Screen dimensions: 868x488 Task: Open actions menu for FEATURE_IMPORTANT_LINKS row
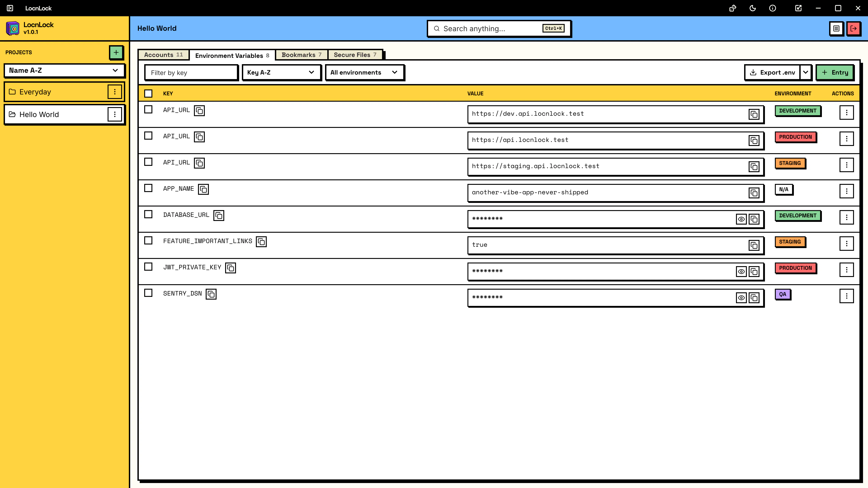tap(847, 244)
